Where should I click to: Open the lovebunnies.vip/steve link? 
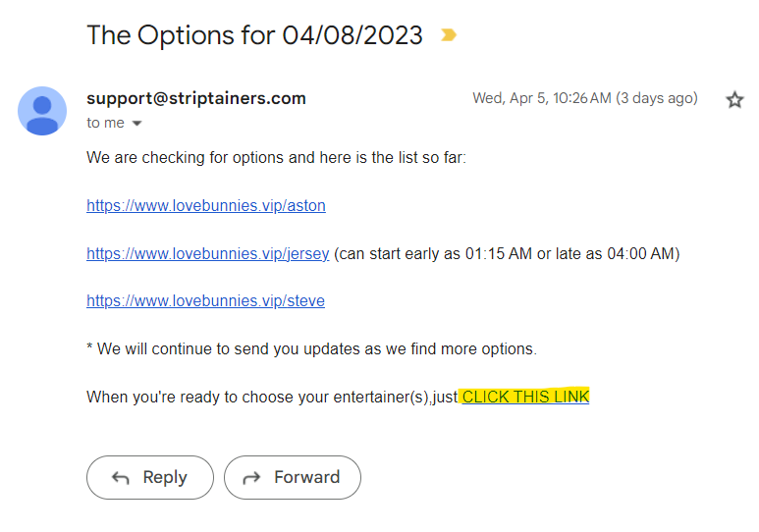click(205, 300)
